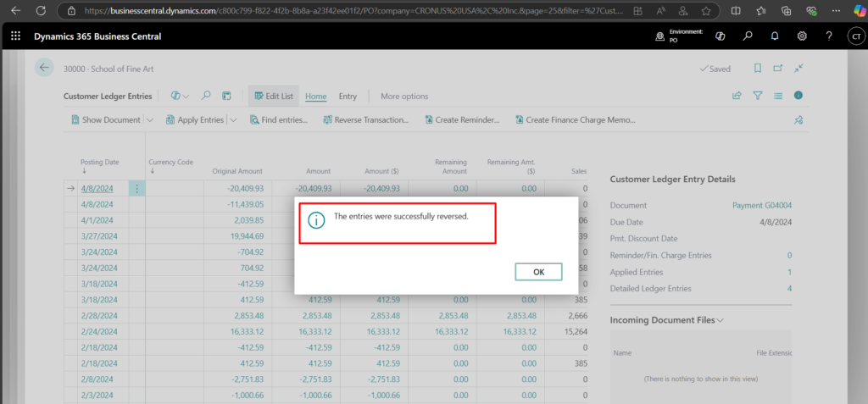The width and height of the screenshot is (868, 404).
Task: Click OK in the reversal confirmation dialog
Action: tap(538, 272)
